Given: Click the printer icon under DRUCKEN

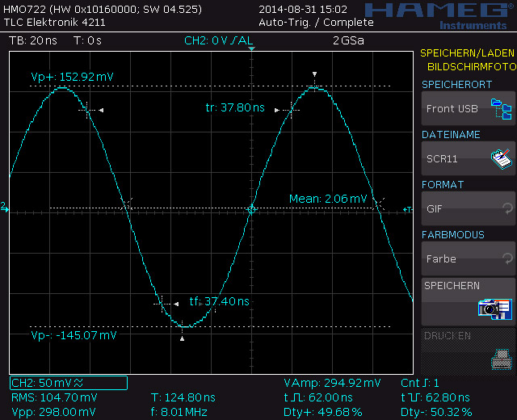Looking at the screenshot, I should click(x=502, y=358).
